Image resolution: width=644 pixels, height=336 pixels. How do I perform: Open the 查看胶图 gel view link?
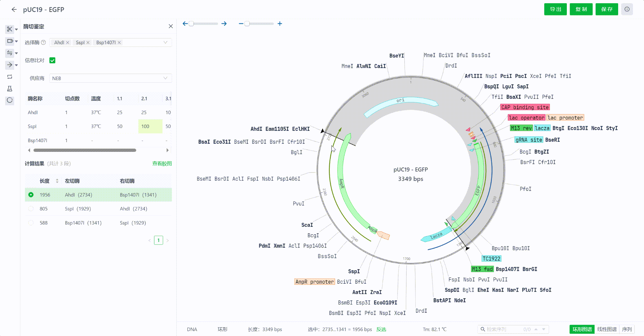click(x=162, y=163)
